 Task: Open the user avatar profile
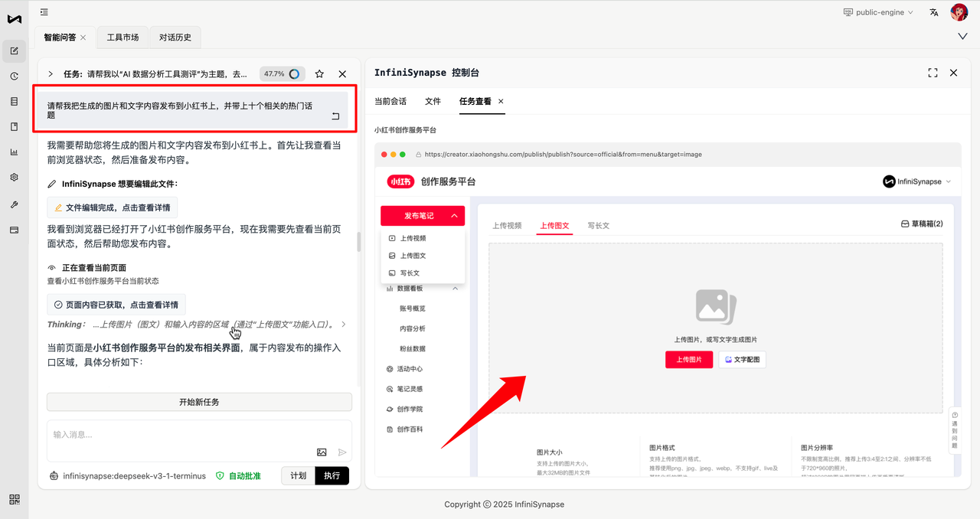[x=959, y=12]
